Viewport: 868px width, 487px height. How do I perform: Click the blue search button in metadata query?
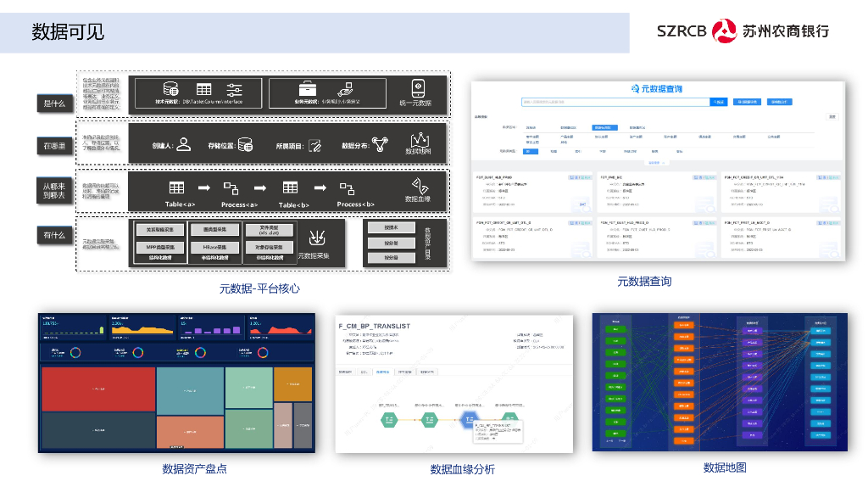tap(719, 102)
